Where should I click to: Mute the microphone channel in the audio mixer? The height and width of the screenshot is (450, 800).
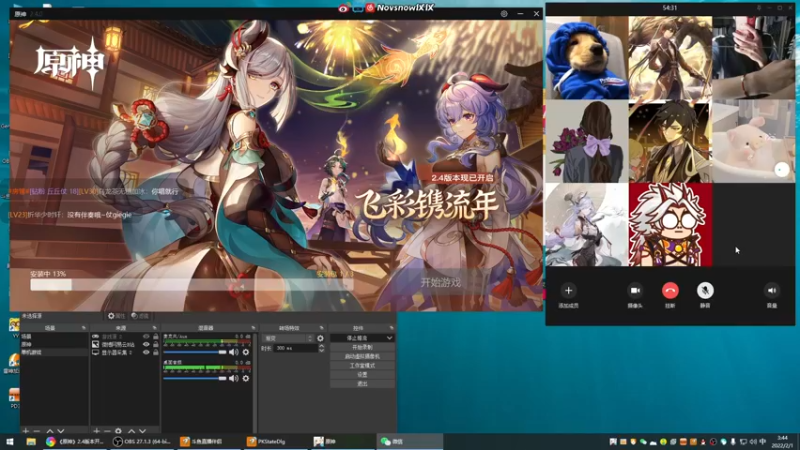(x=234, y=352)
